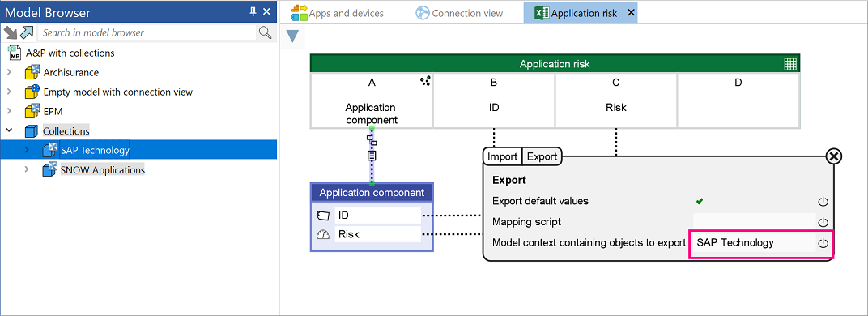Click the A&P with collections package icon
Screen dimensions: 868x316
[15, 53]
